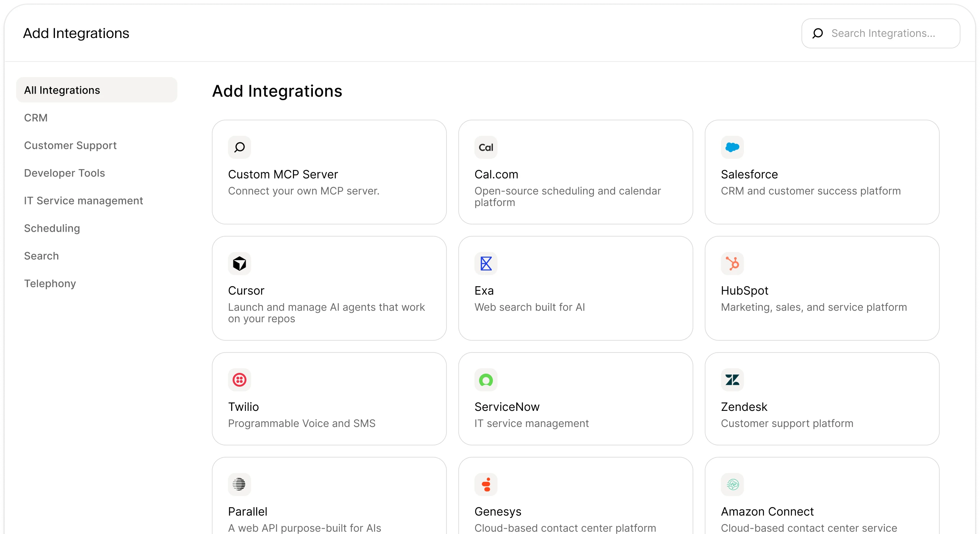Open the Salesforce integration title
This screenshot has width=980, height=534.
[x=749, y=174]
